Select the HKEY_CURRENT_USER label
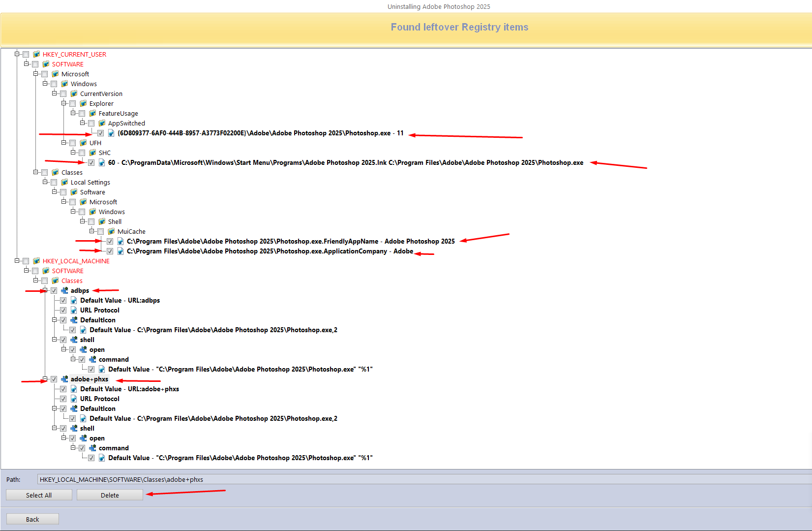This screenshot has height=531, width=812. click(x=74, y=54)
